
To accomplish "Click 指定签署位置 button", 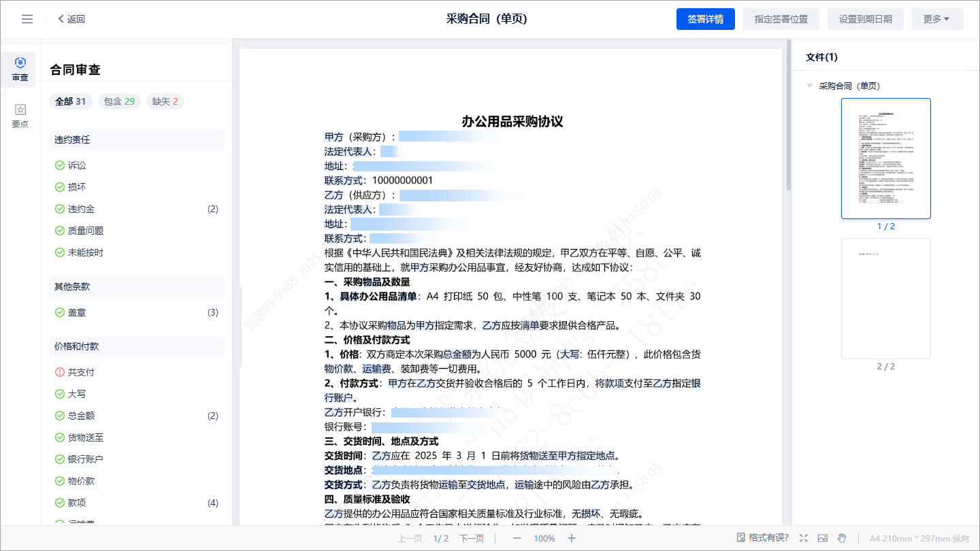I will [x=781, y=19].
